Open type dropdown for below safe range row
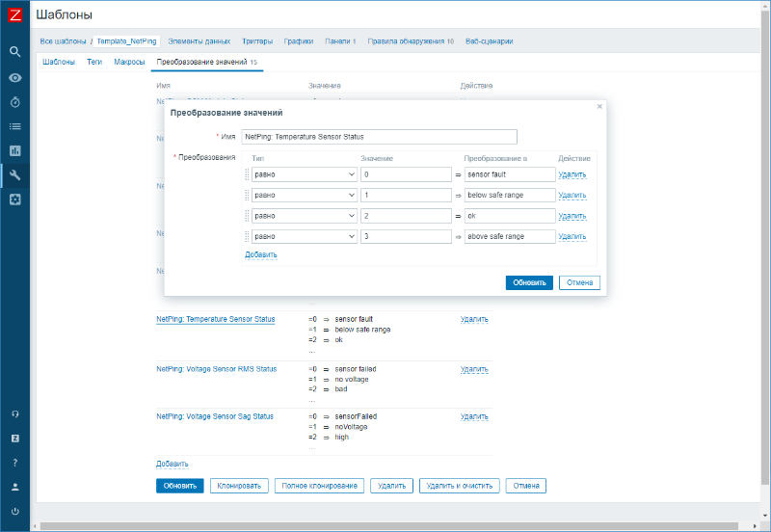Screen dimensions: 771x532 click(x=305, y=196)
